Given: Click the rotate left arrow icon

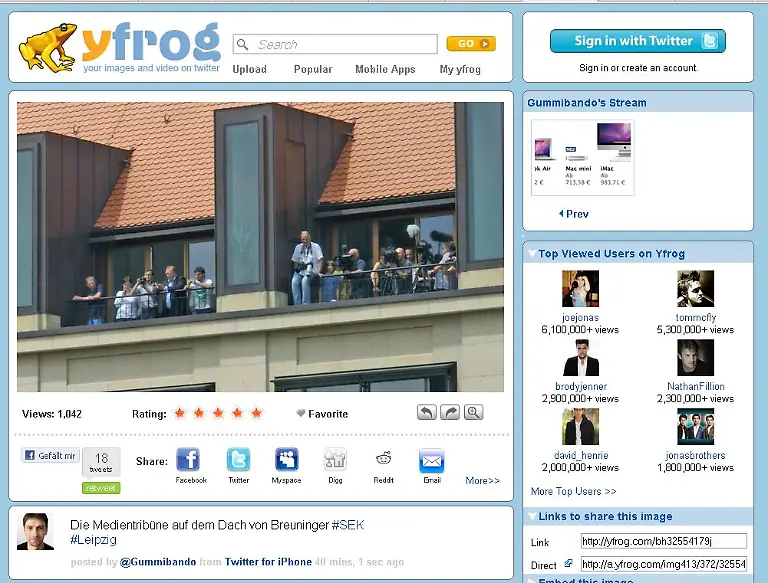Looking at the screenshot, I should (x=427, y=413).
